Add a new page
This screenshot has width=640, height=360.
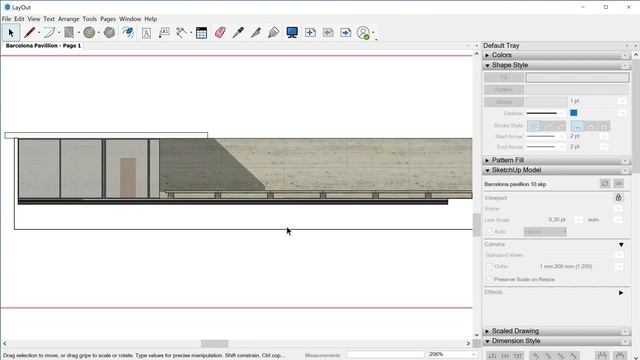tap(310, 33)
